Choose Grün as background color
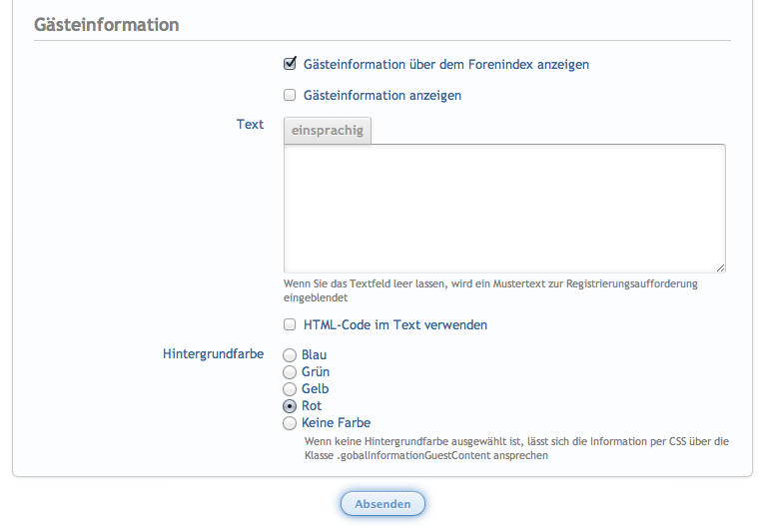Image resolution: width=766 pixels, height=532 pixels. click(290, 372)
